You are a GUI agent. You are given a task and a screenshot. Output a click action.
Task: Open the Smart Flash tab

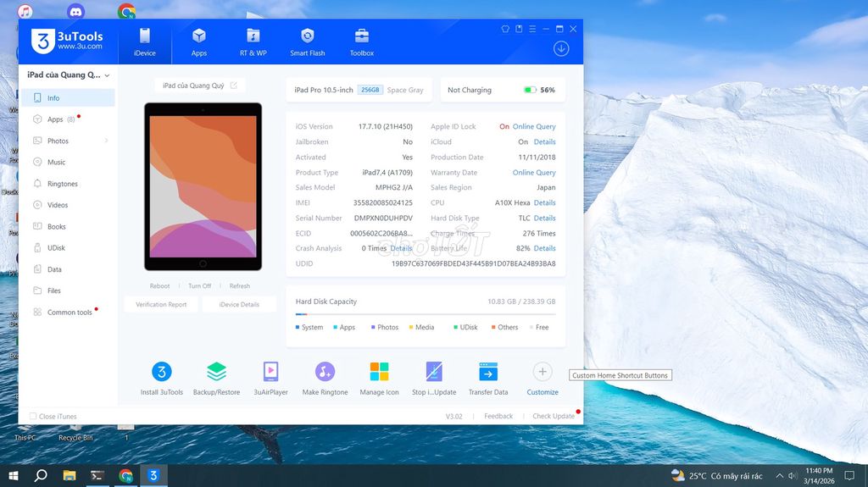pyautogui.click(x=307, y=42)
